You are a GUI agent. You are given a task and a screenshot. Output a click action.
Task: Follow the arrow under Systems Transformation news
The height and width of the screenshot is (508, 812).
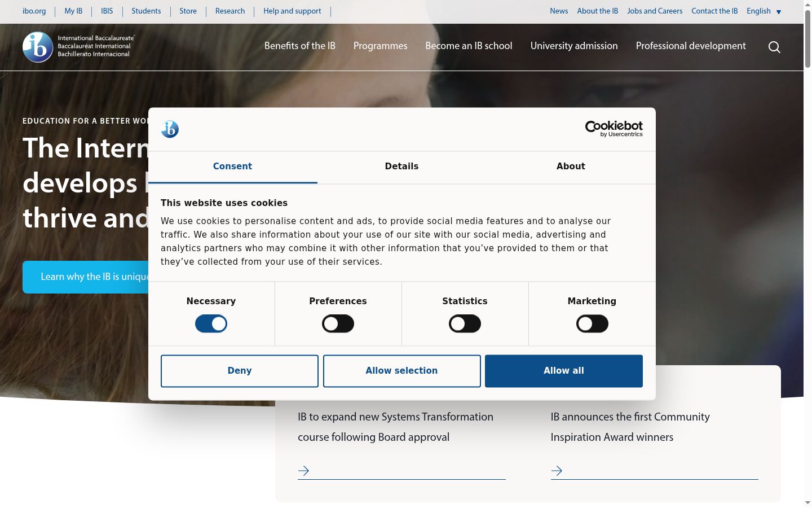point(303,471)
